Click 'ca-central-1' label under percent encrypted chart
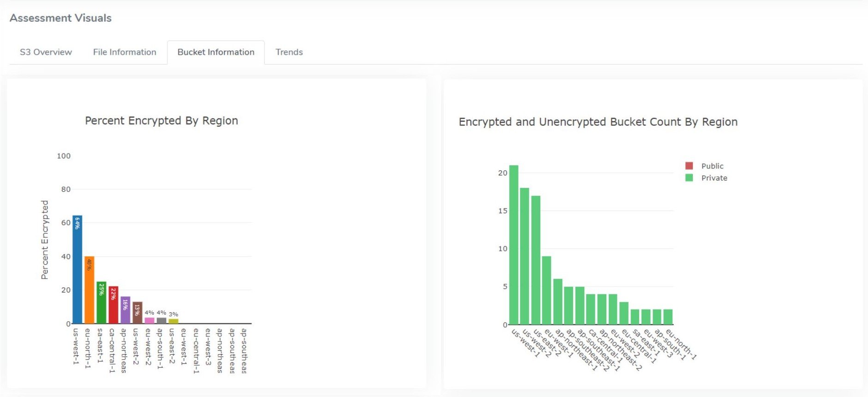 (112, 351)
